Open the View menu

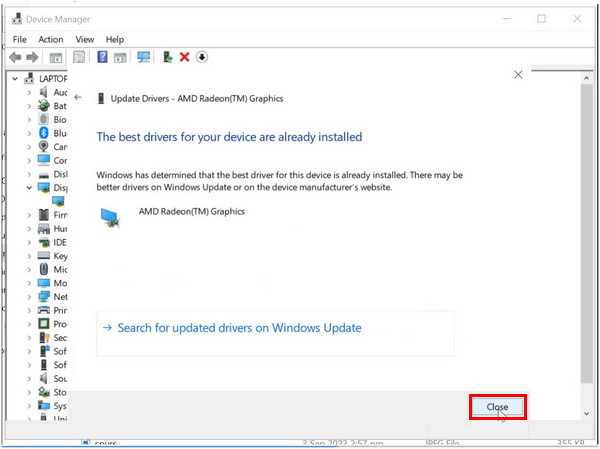coord(84,39)
